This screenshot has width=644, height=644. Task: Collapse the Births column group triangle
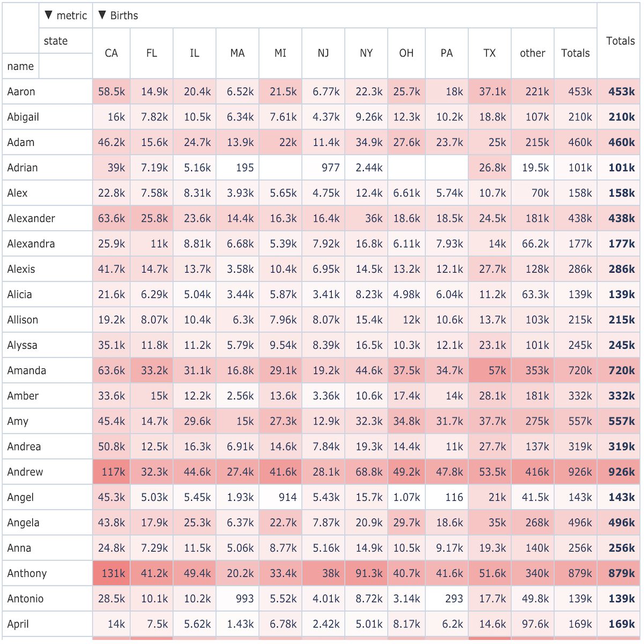[102, 15]
